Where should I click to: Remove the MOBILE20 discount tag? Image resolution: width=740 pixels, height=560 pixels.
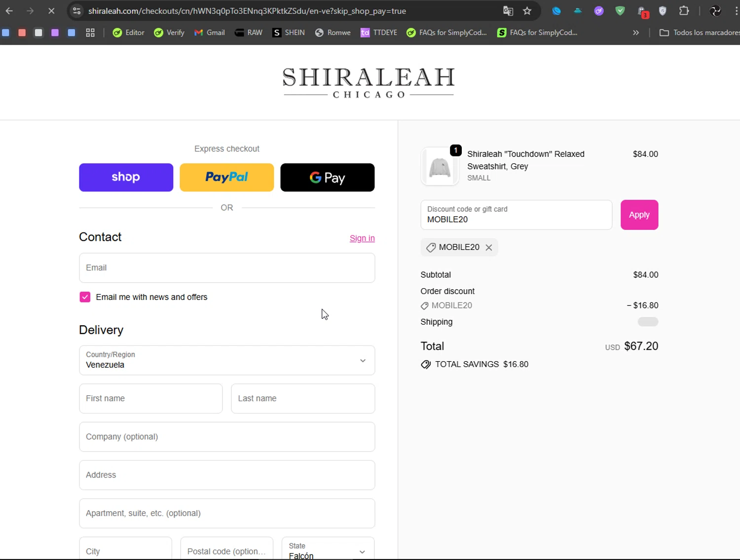489,248
